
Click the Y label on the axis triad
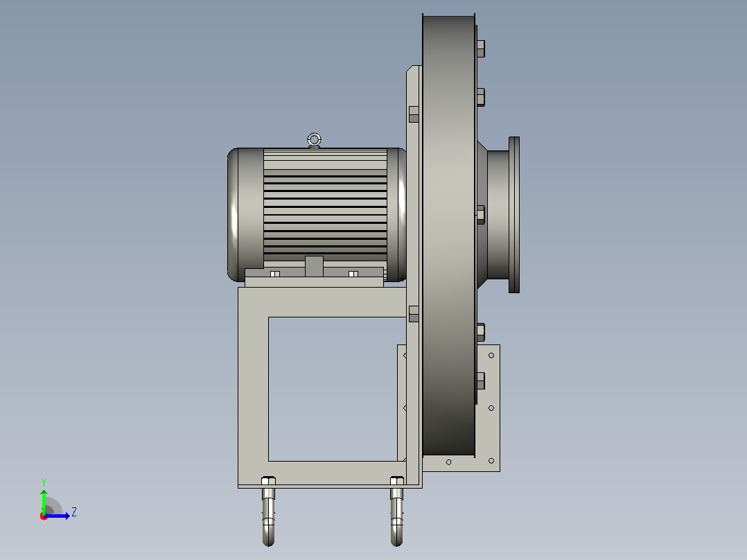click(44, 482)
